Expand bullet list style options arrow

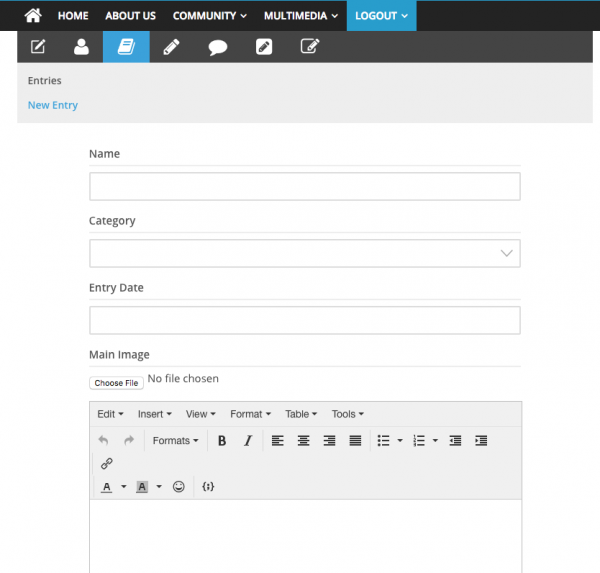click(400, 441)
